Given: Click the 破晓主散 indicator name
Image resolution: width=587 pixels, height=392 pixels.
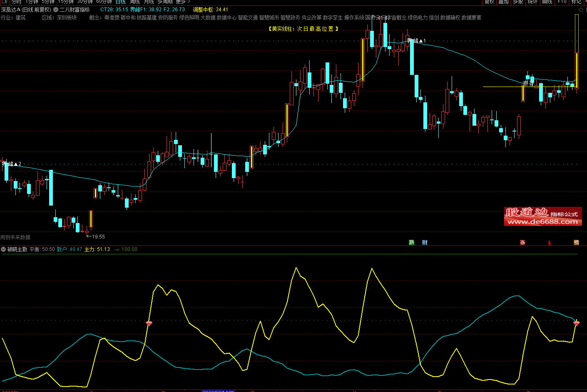Looking at the screenshot, I should (x=17, y=249).
